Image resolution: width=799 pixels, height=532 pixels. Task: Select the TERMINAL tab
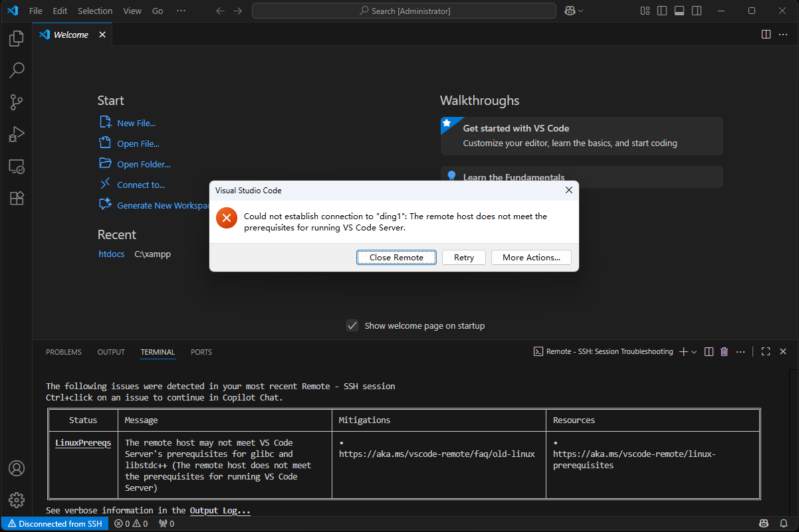pos(158,352)
